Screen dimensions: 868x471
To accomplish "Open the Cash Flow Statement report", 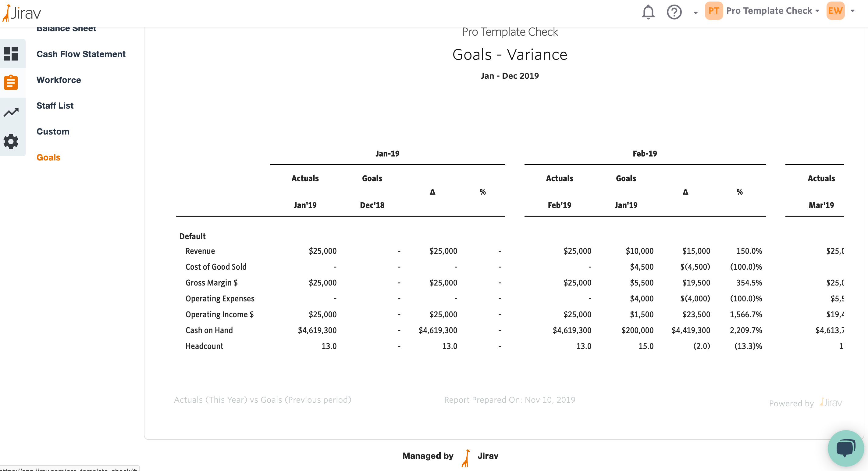I will coord(81,54).
